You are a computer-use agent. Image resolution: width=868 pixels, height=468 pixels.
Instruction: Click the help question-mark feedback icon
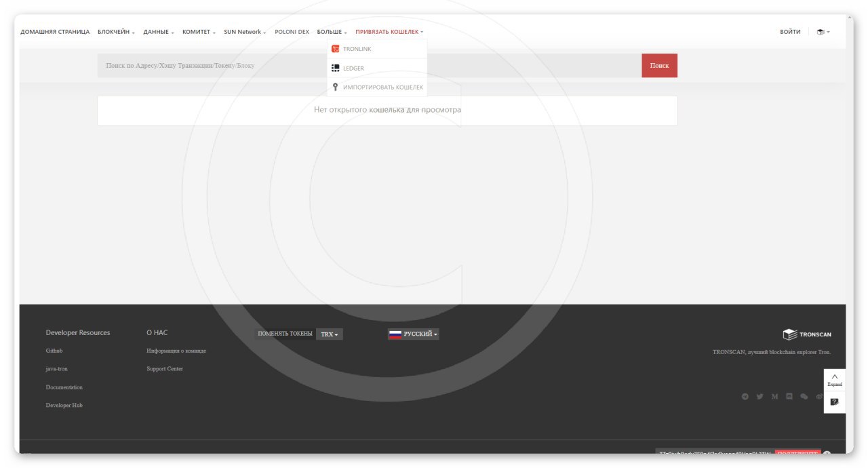(x=834, y=402)
